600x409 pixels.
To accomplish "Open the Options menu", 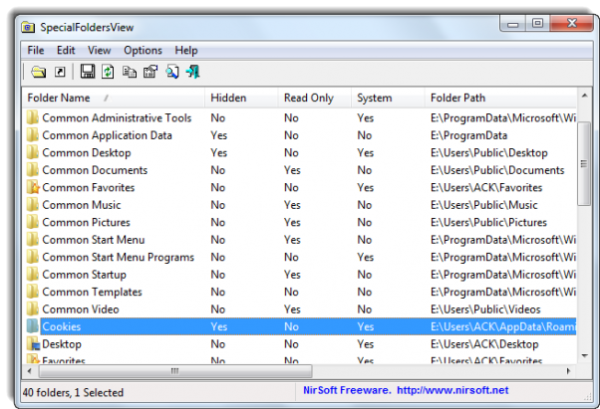I will [x=142, y=50].
